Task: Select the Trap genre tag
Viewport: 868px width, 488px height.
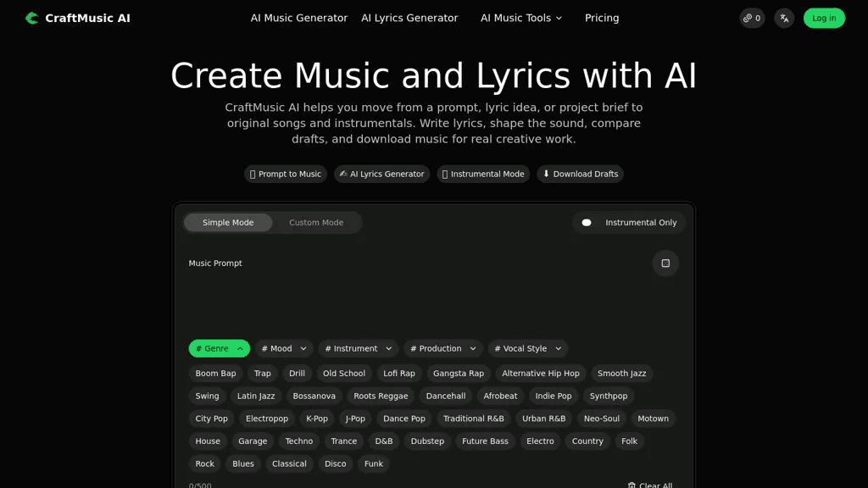Action: [263, 374]
